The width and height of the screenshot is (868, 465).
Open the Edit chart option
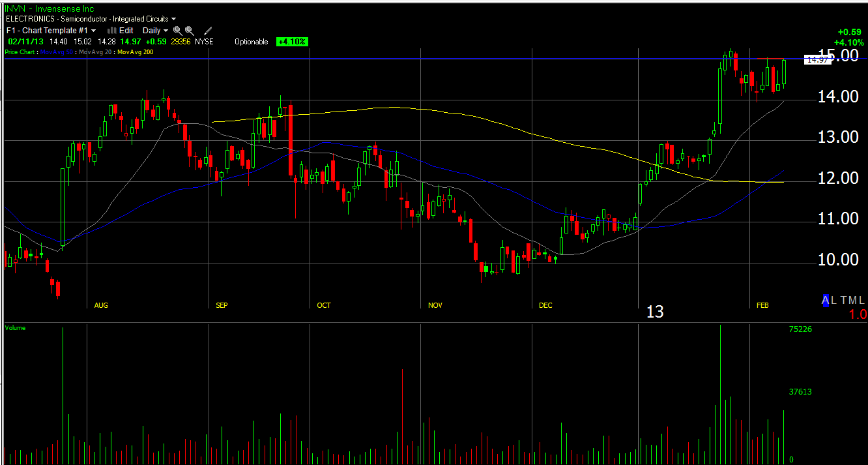(126, 30)
